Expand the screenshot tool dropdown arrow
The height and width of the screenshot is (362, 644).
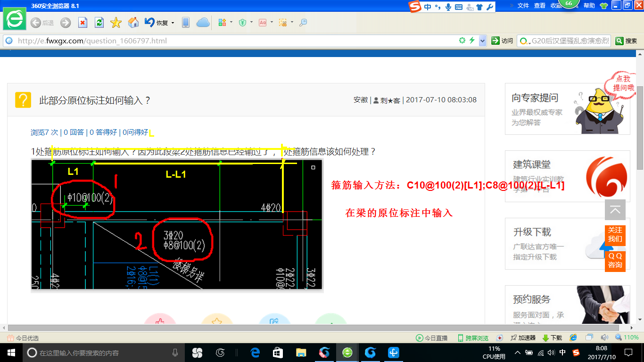pyautogui.click(x=292, y=22)
